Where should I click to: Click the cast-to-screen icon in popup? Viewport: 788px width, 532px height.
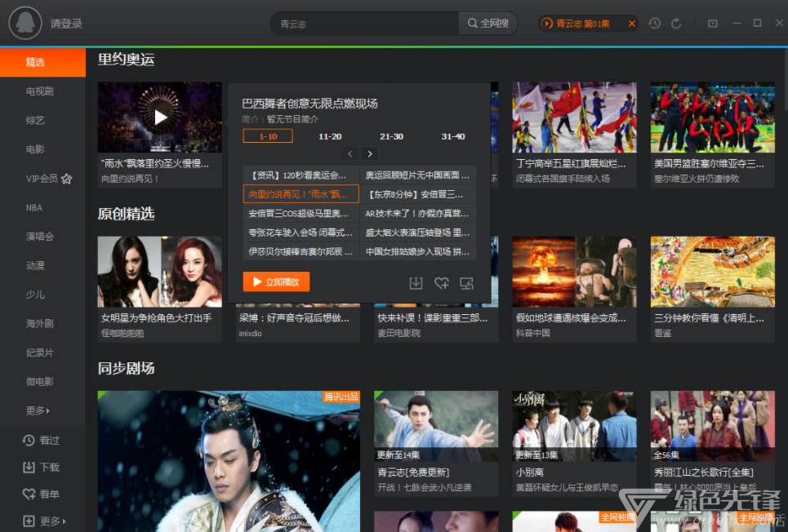[467, 283]
